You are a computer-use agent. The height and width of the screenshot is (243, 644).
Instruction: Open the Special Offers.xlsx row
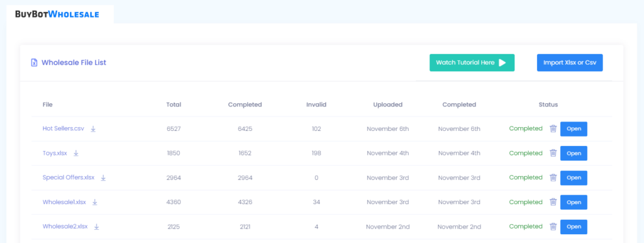[x=574, y=178]
